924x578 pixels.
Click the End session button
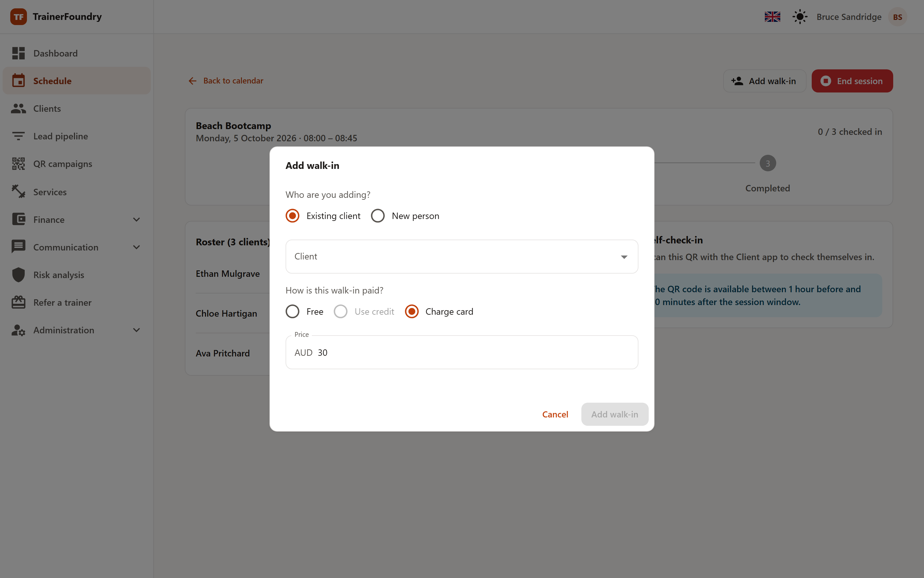pos(852,81)
